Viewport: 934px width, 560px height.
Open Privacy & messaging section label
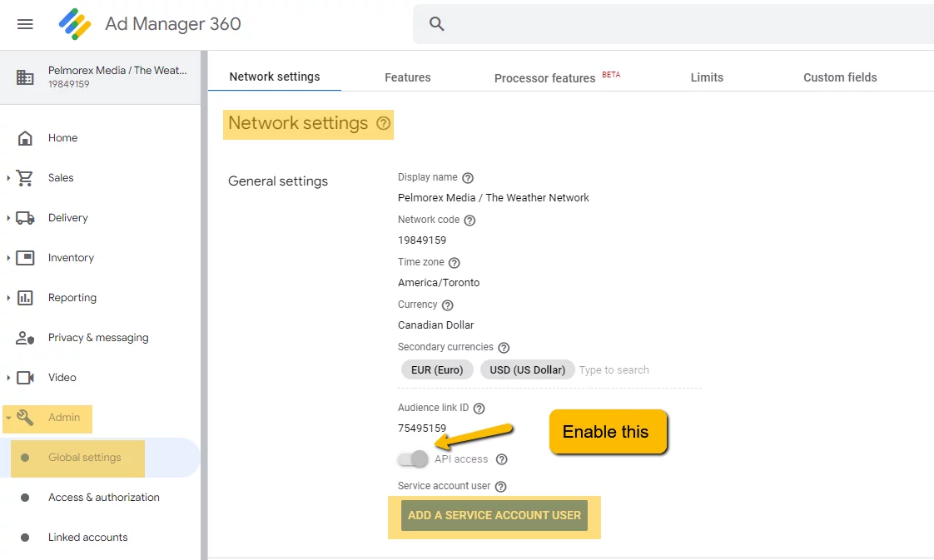[98, 338]
